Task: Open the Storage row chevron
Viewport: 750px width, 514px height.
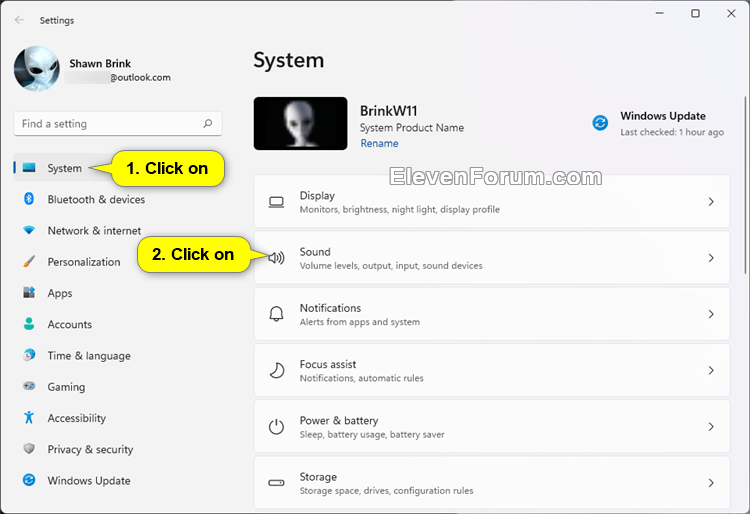Action: click(711, 483)
